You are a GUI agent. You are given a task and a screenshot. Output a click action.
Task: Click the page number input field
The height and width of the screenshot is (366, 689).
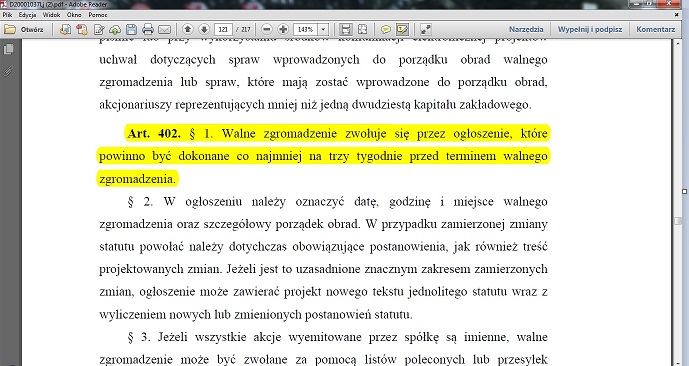pyautogui.click(x=223, y=29)
